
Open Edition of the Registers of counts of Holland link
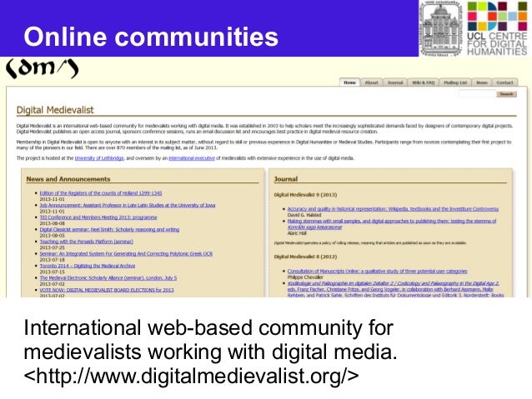[x=101, y=193]
